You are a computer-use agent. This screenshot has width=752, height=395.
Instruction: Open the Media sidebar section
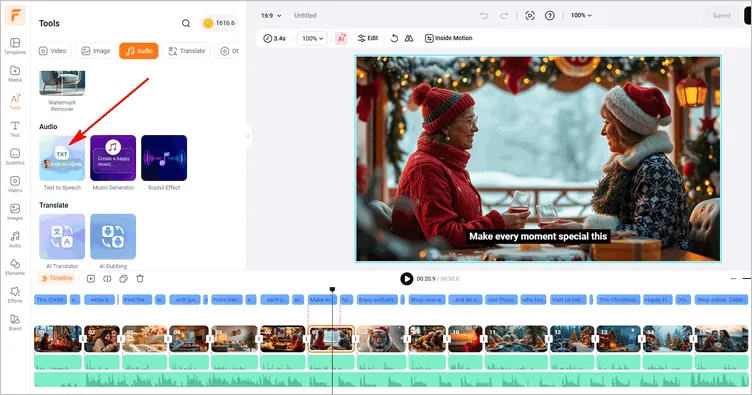coord(15,74)
